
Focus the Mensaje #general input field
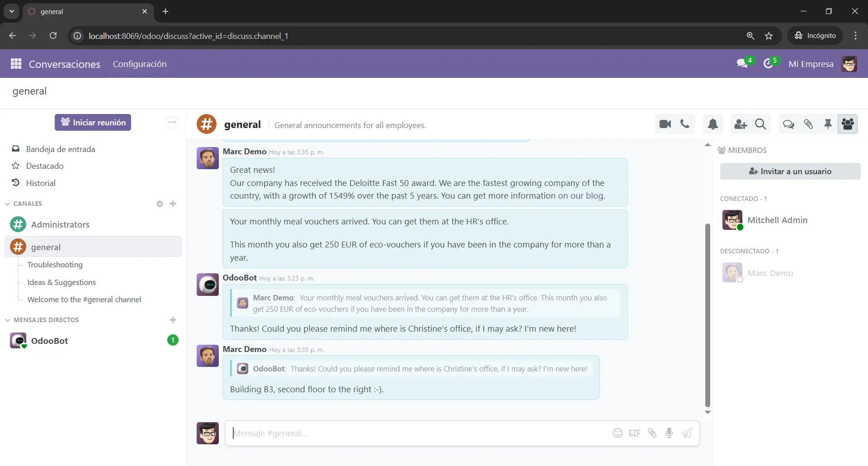tap(416, 433)
